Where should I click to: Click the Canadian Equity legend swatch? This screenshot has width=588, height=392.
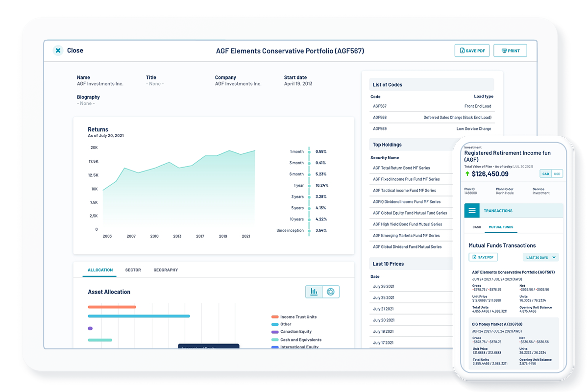click(275, 332)
